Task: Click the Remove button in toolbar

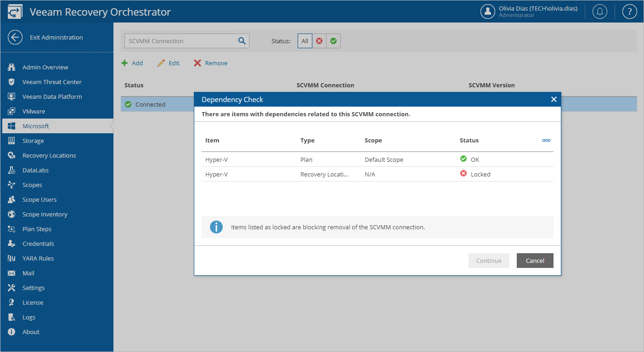Action: 210,63
